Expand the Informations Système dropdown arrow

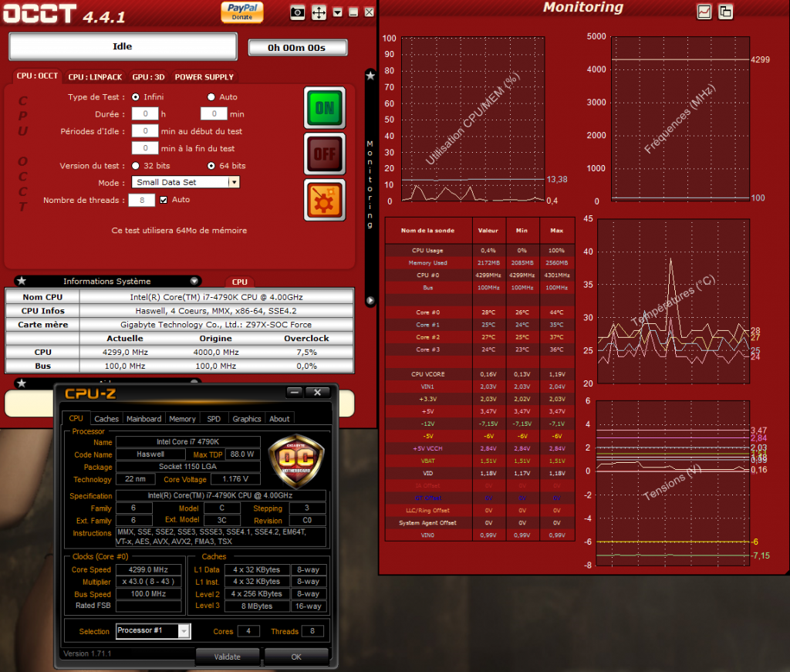[x=194, y=281]
